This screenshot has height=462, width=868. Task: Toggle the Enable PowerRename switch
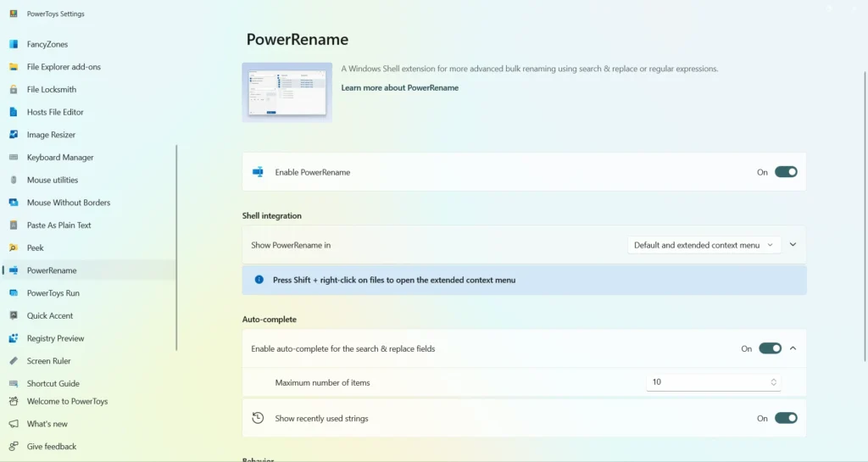coord(786,172)
